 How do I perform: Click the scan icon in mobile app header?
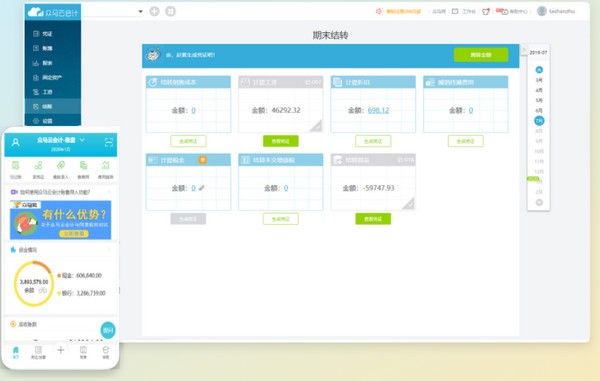(x=109, y=142)
